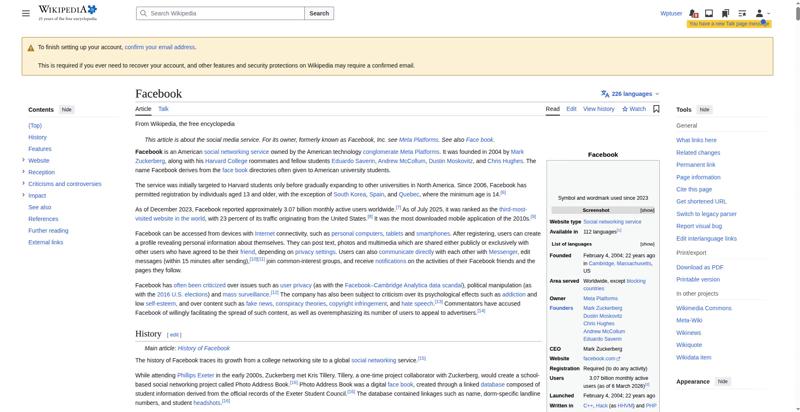Click Switch to legacy parser
Screen dimensions: 800x412
707,214
